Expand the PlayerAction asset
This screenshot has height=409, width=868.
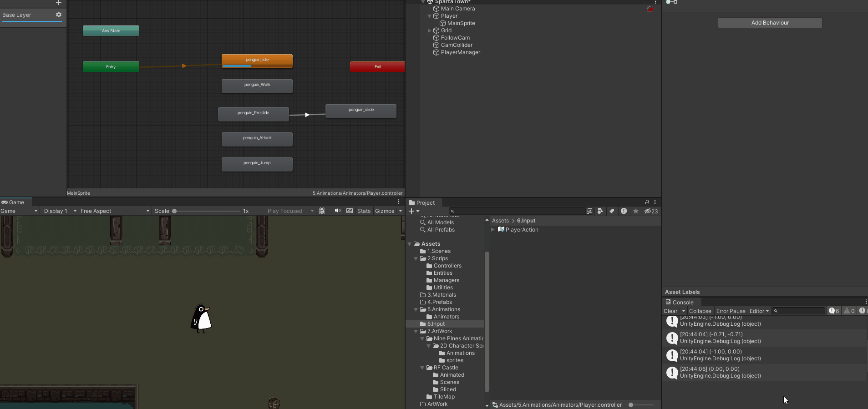(x=493, y=230)
